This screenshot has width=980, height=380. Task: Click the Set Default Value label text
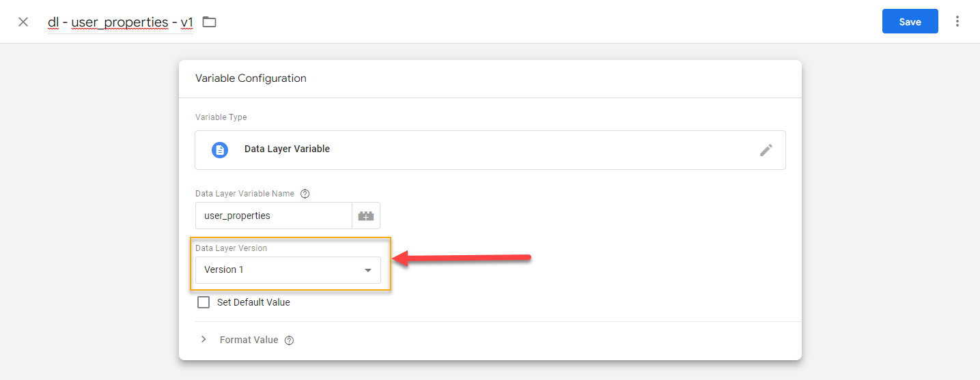point(253,302)
